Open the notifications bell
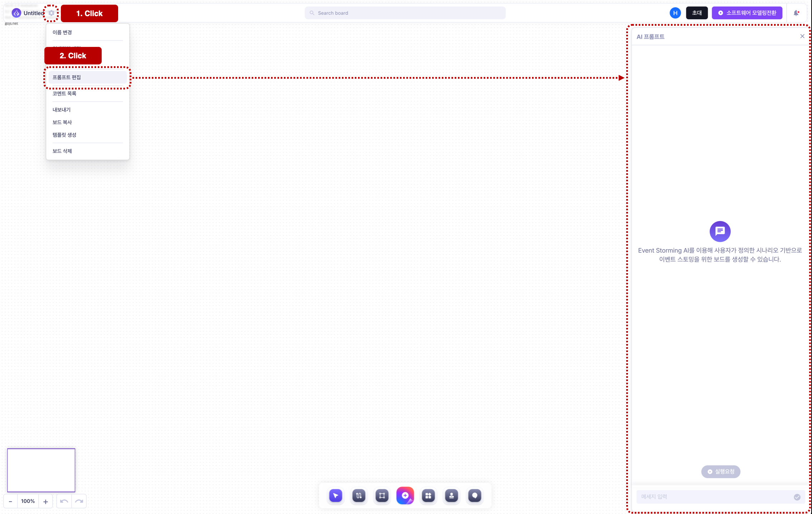The image size is (812, 514). (x=796, y=13)
